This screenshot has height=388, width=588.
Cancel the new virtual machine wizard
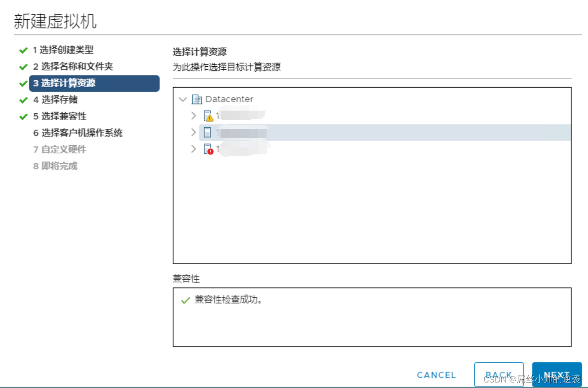[436, 375]
